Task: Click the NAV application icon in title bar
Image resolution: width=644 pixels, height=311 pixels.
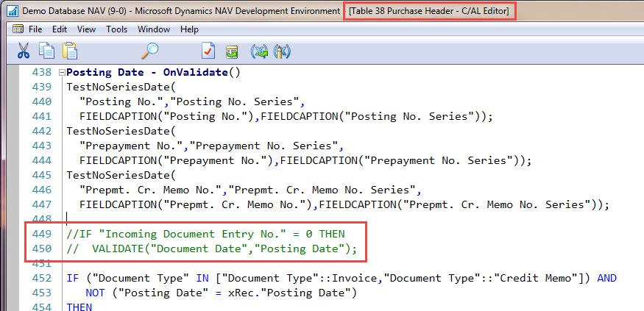Action: (x=12, y=12)
